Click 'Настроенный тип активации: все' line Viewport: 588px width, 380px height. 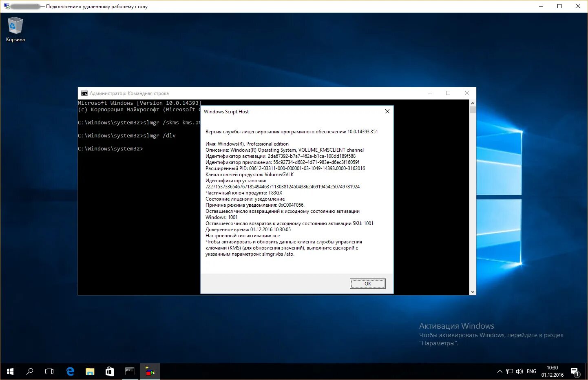point(243,236)
